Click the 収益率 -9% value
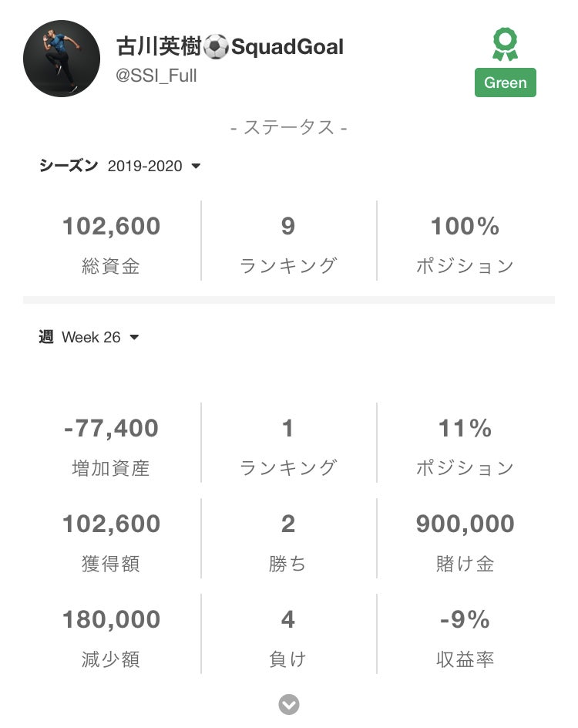 [465, 620]
